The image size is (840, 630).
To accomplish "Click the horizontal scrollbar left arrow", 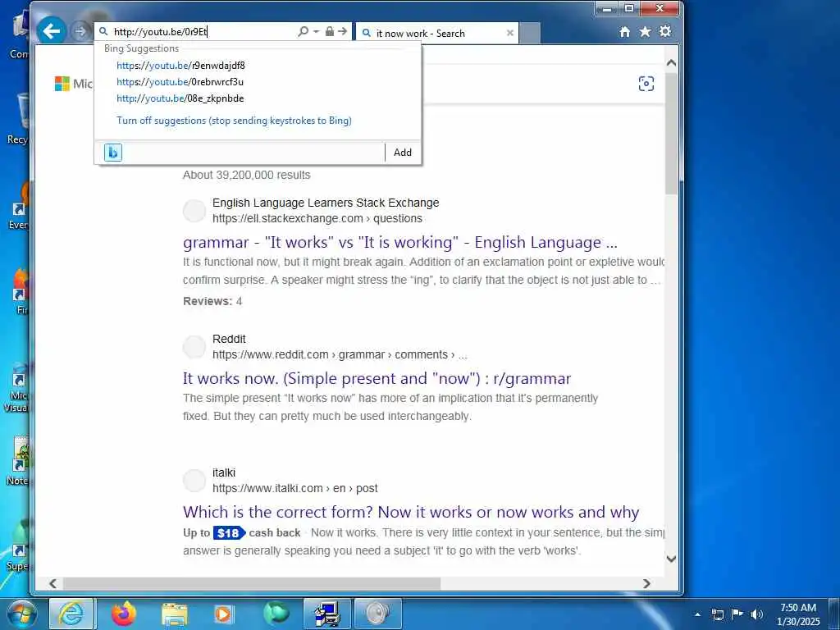I will (52, 583).
